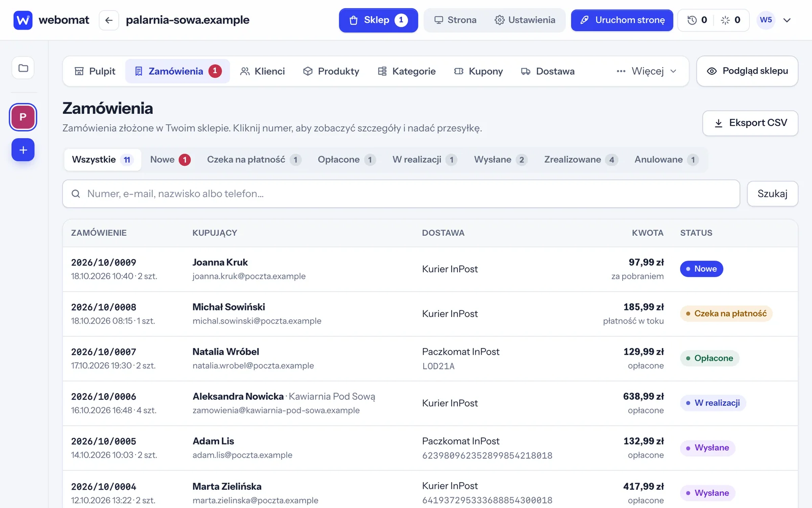
Task: Open the Sklep section
Action: 378,20
